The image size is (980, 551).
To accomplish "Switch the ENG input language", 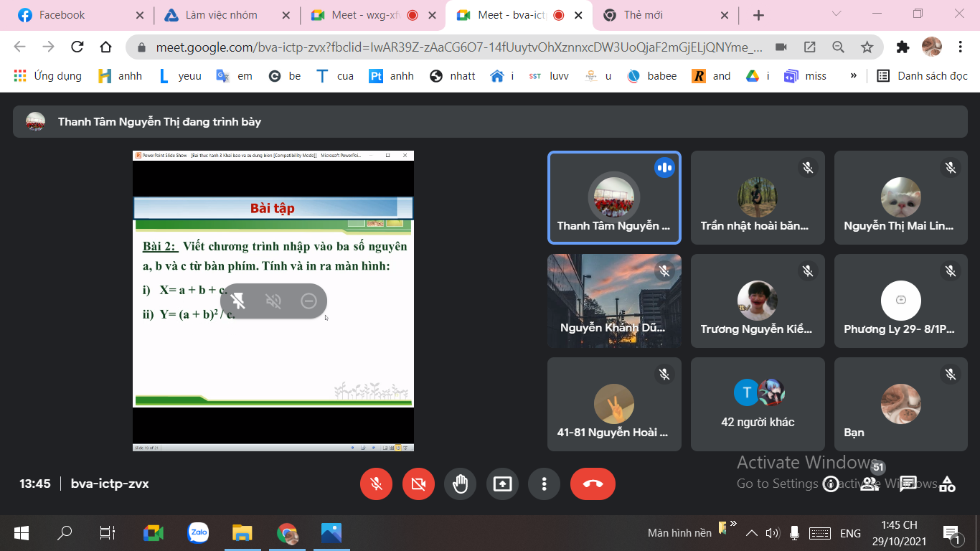I will (850, 533).
